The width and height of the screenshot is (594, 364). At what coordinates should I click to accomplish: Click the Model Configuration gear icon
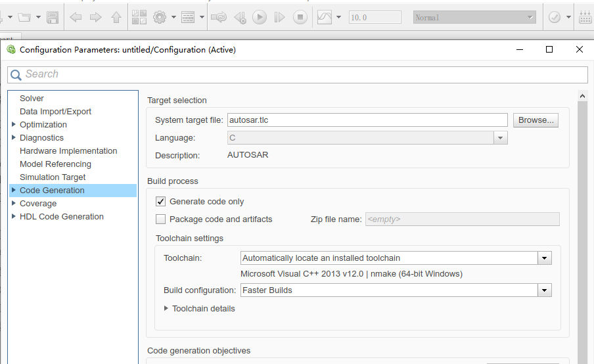point(159,18)
